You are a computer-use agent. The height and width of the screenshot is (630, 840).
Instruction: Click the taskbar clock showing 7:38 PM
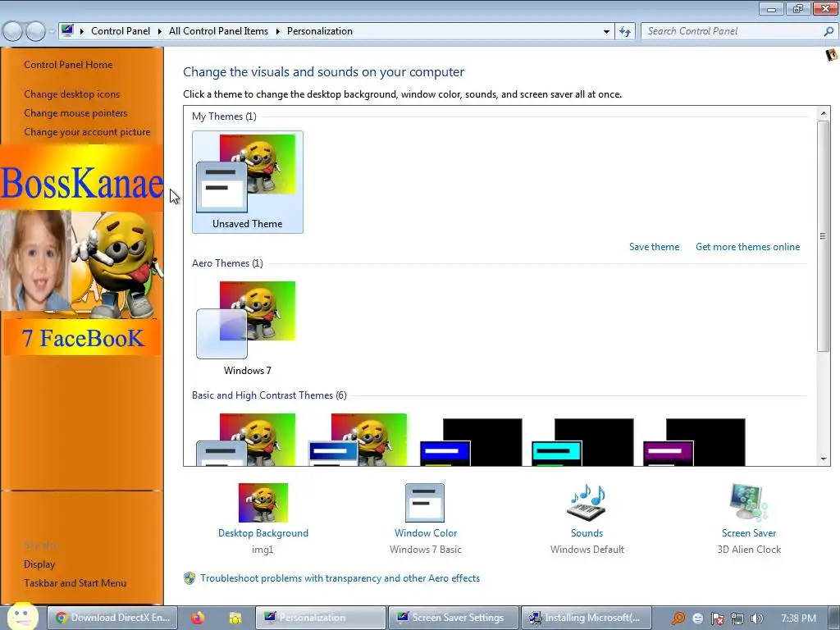point(798,619)
